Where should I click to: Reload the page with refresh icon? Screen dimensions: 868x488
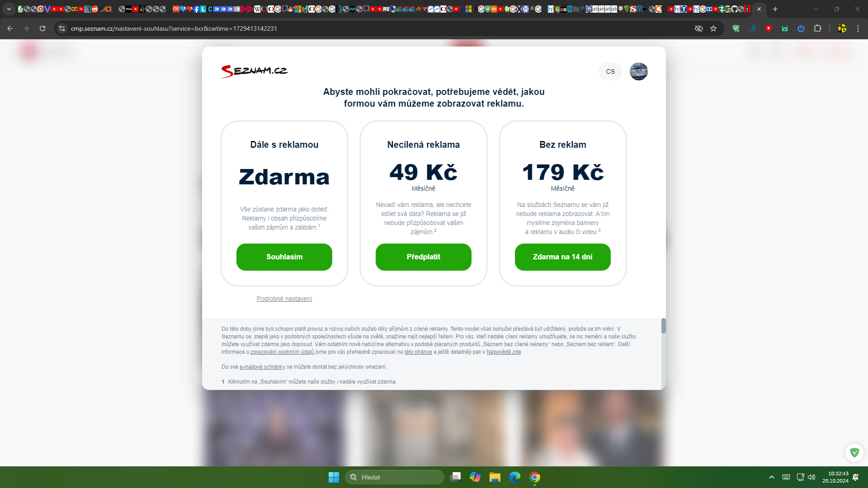(42, 28)
